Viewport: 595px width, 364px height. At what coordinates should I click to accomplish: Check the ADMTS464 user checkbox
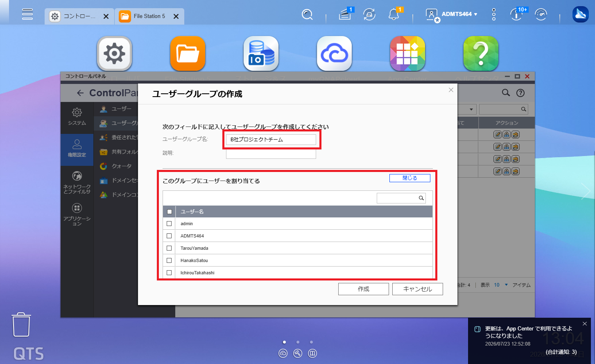pos(169,236)
